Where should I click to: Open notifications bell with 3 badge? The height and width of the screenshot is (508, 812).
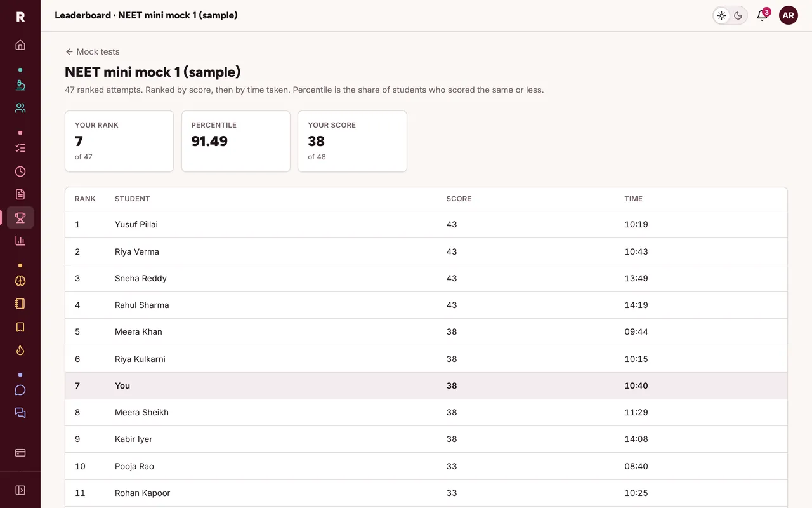click(763, 15)
